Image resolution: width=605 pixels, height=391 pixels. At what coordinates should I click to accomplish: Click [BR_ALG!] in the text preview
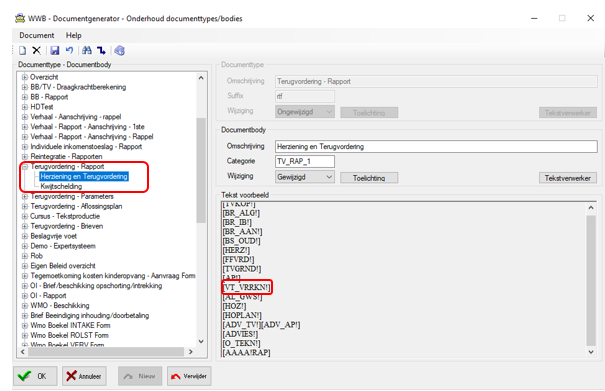[x=242, y=213]
